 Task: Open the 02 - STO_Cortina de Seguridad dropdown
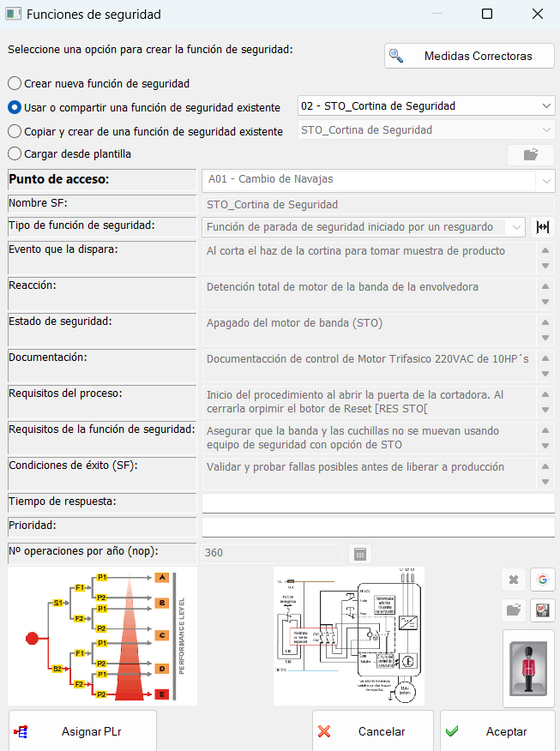click(426, 105)
